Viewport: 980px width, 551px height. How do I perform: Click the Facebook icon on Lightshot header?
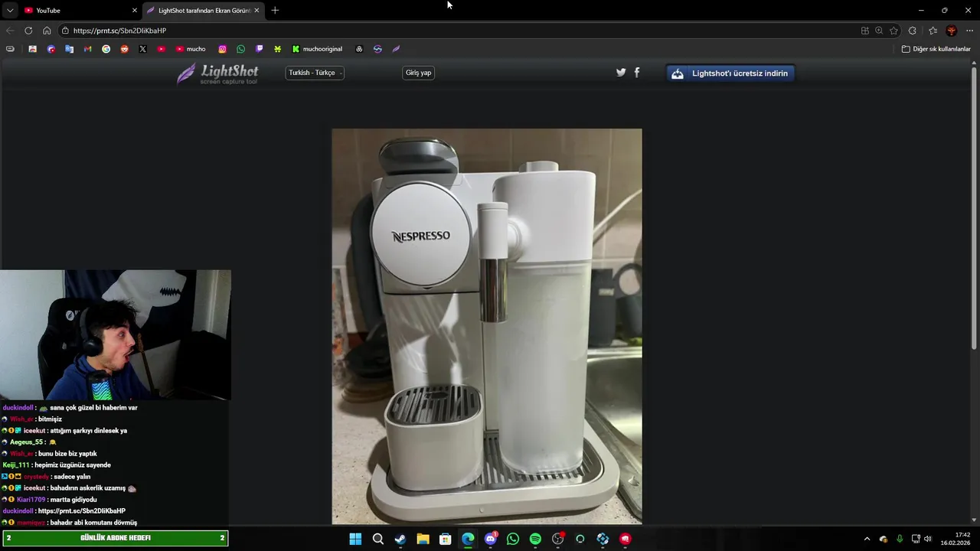[637, 73]
